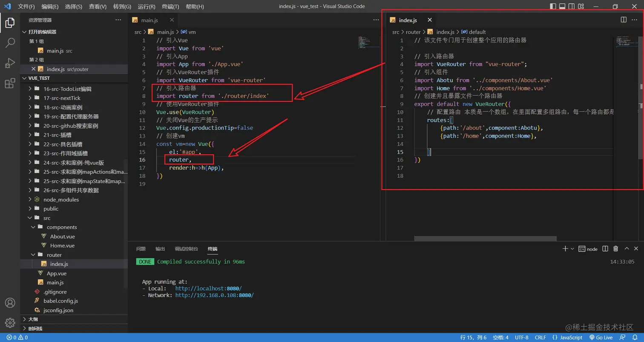Open the 文件(F) menu
This screenshot has height=342, width=644.
coord(26,6)
